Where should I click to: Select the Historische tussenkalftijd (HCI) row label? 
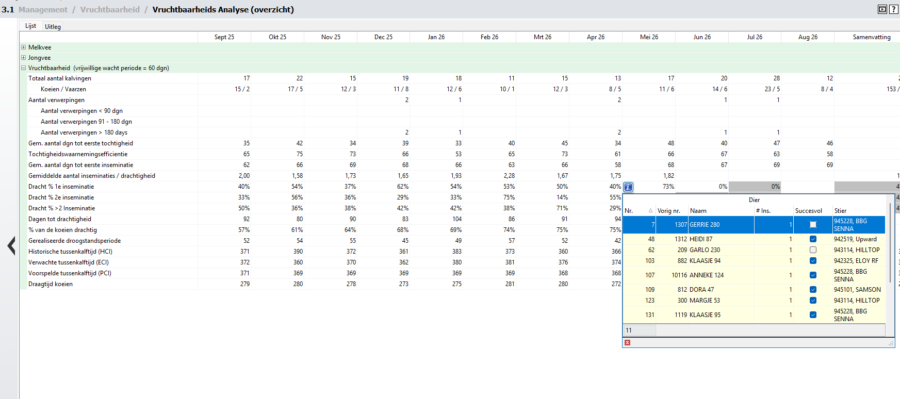pyautogui.click(x=70, y=251)
